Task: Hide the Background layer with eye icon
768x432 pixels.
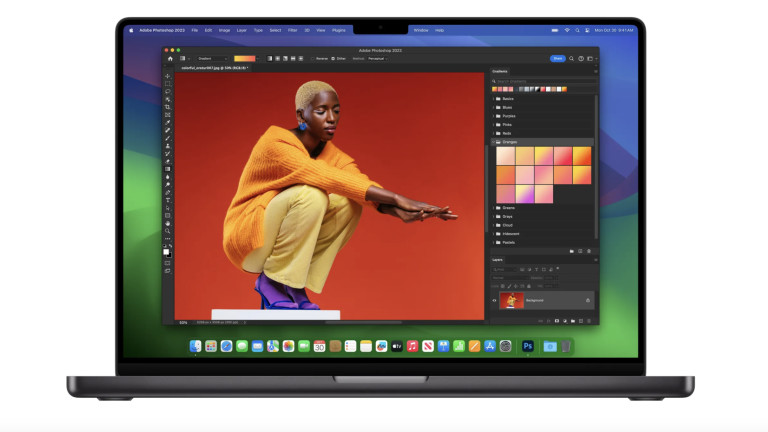Action: pos(494,300)
